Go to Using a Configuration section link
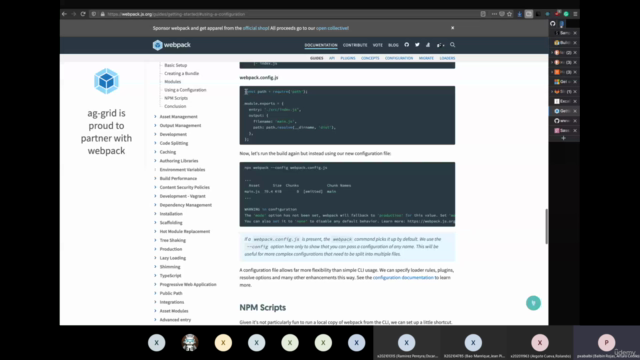This screenshot has height=360, width=640. coord(185,90)
